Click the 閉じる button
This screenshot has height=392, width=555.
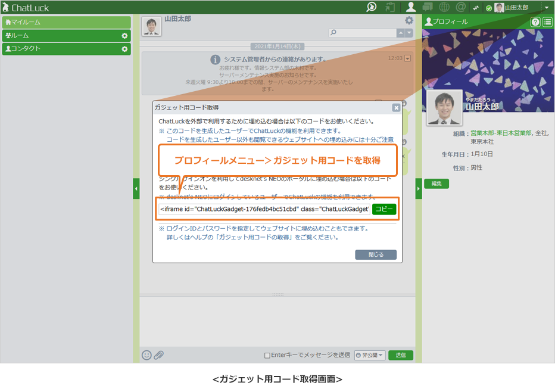click(x=376, y=254)
